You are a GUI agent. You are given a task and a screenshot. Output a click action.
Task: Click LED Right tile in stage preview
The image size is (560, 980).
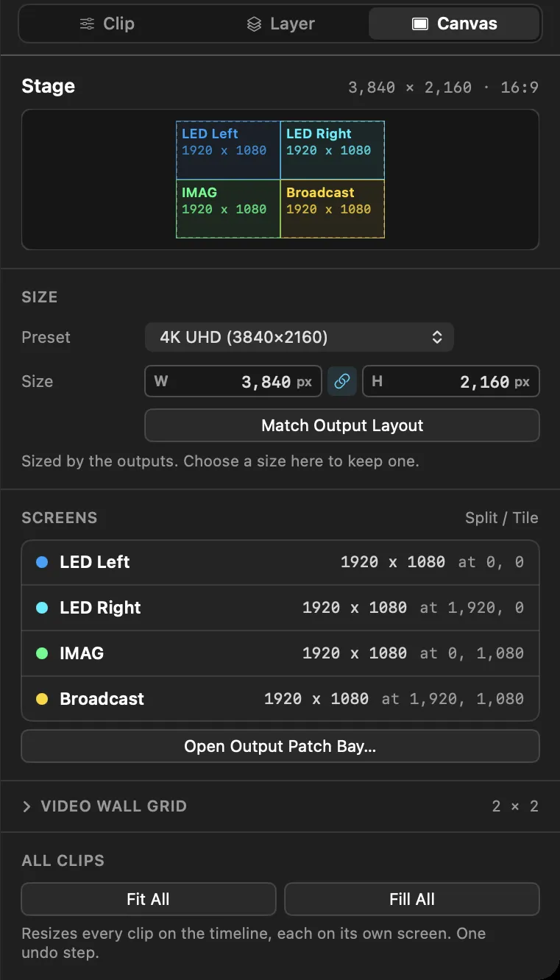point(333,150)
